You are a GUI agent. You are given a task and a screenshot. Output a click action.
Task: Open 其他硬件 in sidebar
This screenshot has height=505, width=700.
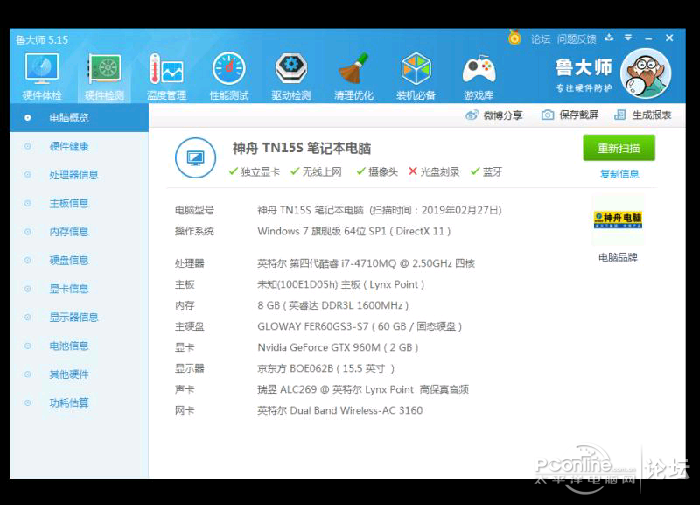coord(69,375)
